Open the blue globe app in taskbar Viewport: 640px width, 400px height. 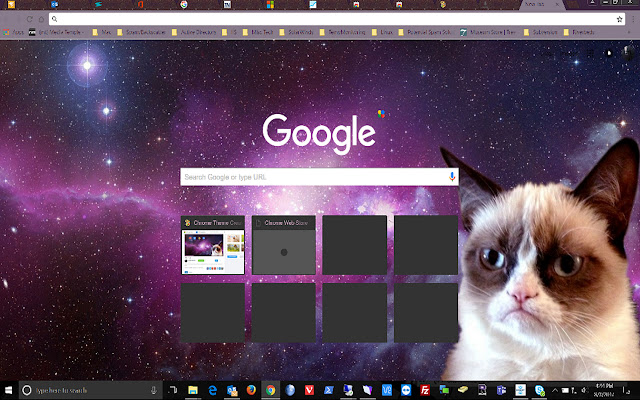[x=290, y=390]
